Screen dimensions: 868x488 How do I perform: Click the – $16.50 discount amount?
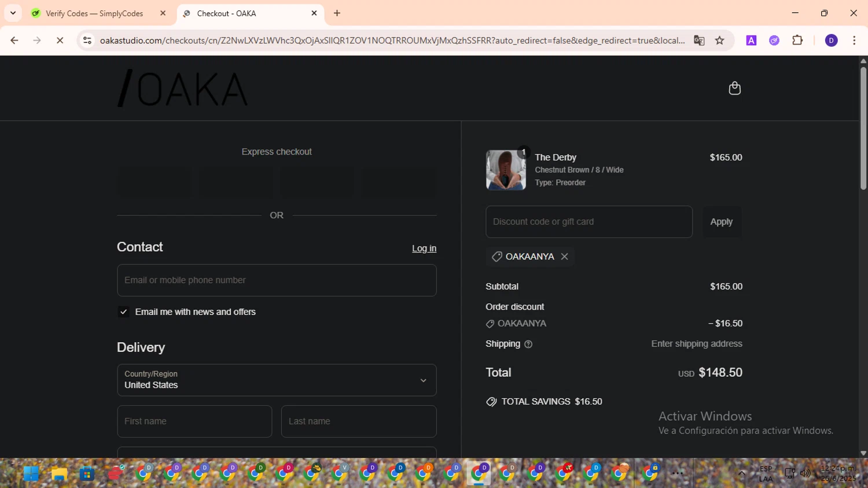pyautogui.click(x=725, y=324)
